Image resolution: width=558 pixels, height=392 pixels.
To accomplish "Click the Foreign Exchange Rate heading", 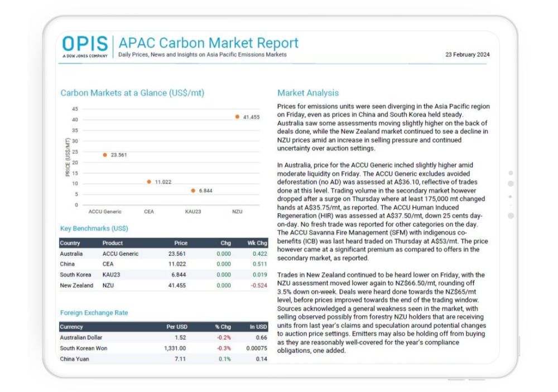I will (94, 313).
